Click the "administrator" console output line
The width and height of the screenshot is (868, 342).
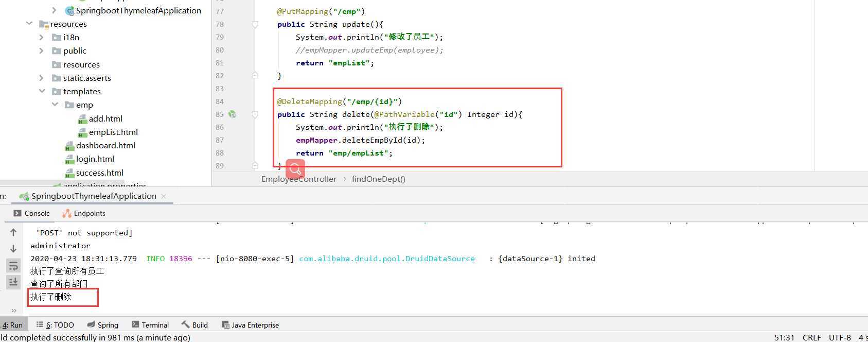(60, 246)
